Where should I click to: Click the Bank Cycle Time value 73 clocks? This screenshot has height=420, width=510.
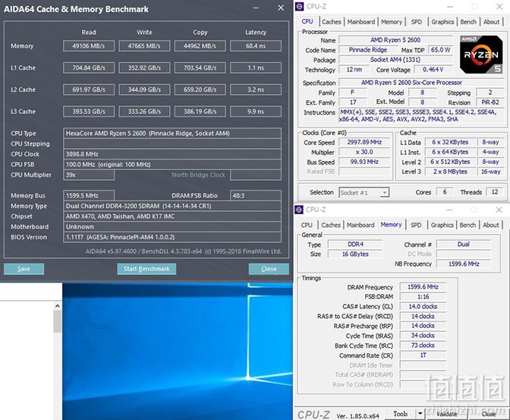coord(423,345)
